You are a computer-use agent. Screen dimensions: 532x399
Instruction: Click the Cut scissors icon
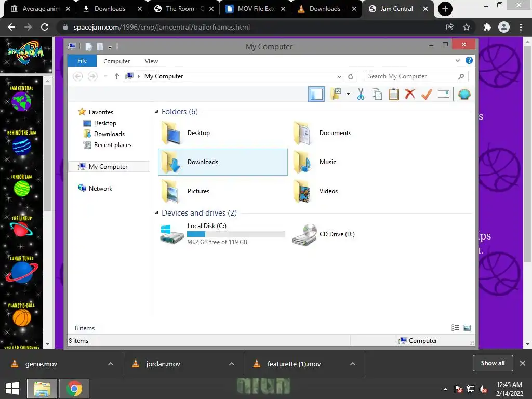pyautogui.click(x=361, y=94)
